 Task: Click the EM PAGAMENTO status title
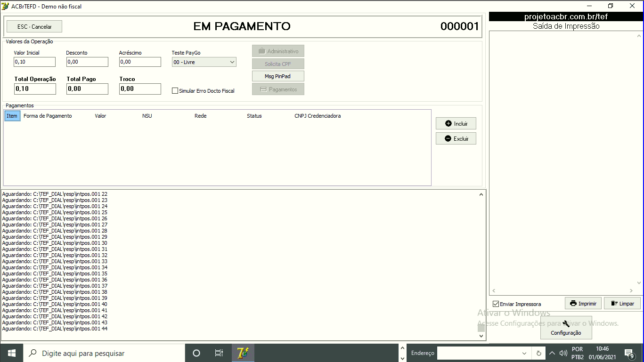(x=242, y=26)
